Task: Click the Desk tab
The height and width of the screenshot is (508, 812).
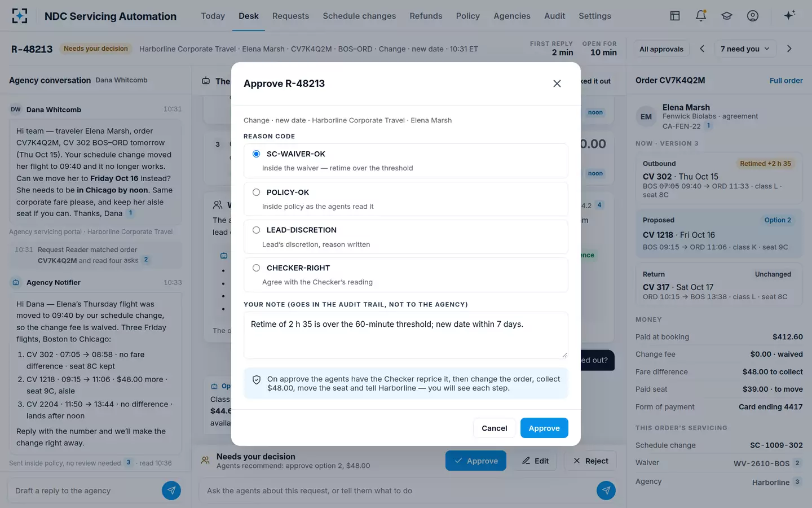Action: 249,16
